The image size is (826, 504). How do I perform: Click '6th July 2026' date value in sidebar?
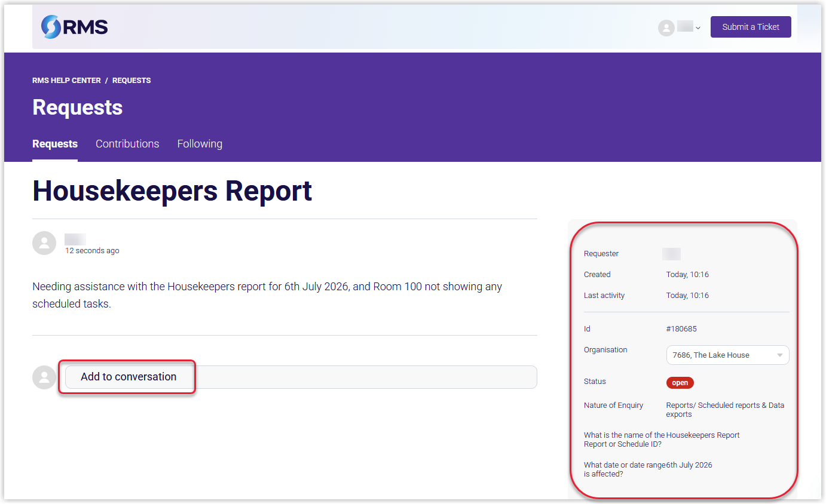point(689,465)
